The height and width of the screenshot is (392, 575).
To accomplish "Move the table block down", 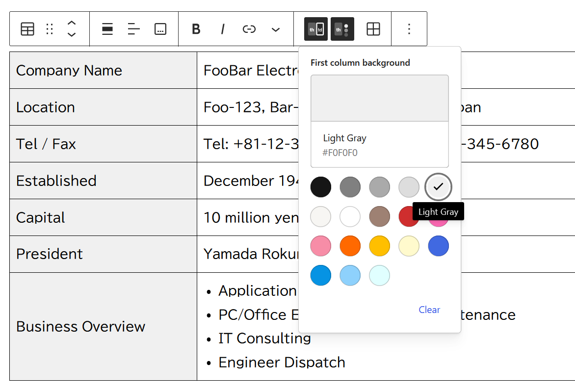I will (72, 35).
